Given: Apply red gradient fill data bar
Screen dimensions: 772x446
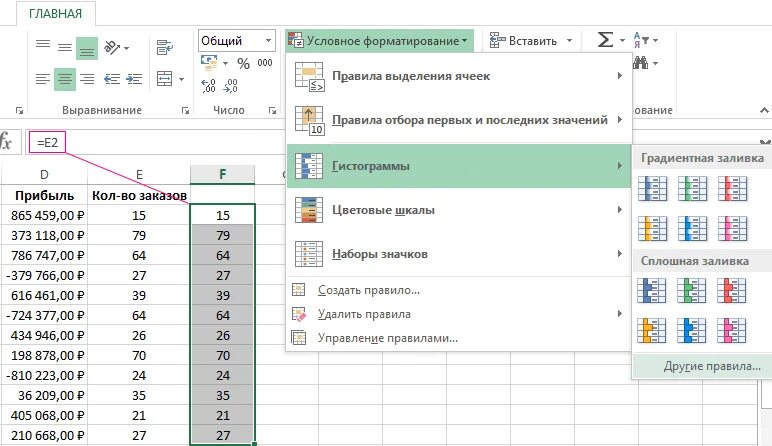Looking at the screenshot, I should (732, 189).
